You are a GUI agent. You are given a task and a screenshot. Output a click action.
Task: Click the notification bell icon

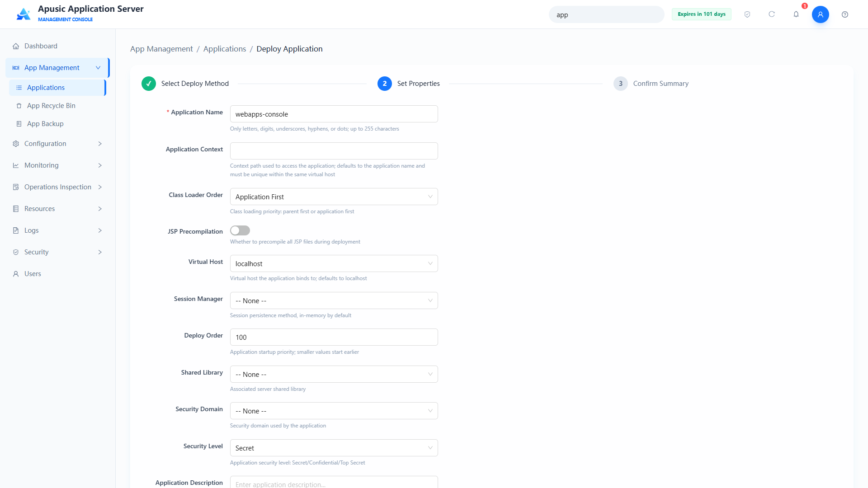click(x=796, y=14)
